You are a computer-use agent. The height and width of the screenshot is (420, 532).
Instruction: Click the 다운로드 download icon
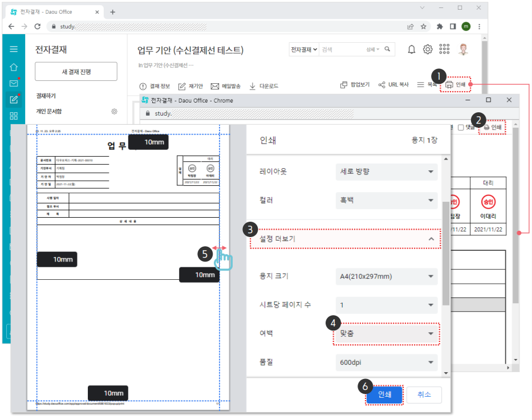pyautogui.click(x=253, y=86)
